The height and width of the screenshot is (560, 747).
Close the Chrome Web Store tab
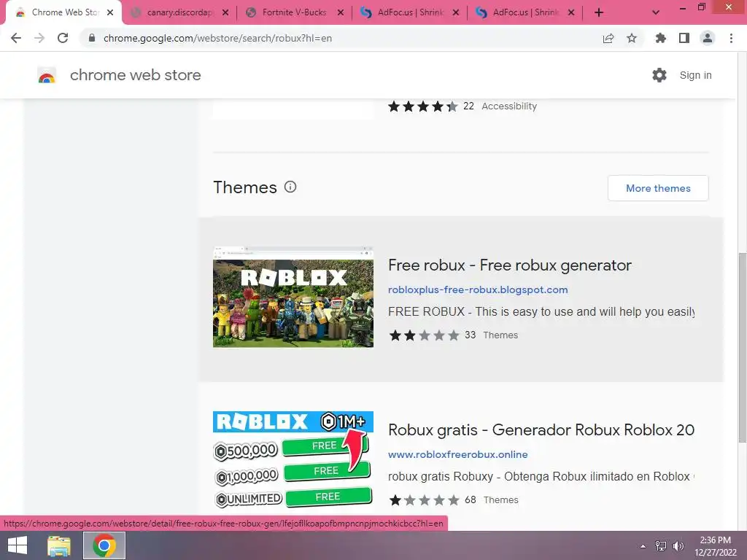coord(110,12)
